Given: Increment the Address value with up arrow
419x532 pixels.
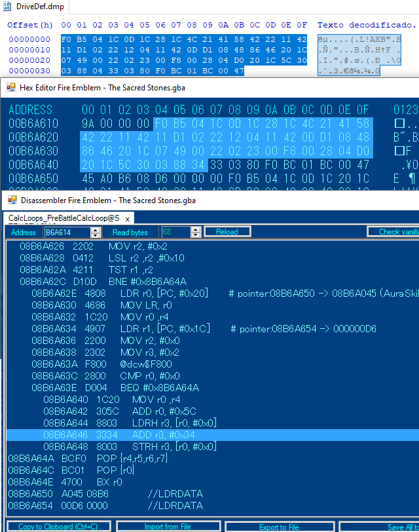Looking at the screenshot, I should (x=96, y=229).
